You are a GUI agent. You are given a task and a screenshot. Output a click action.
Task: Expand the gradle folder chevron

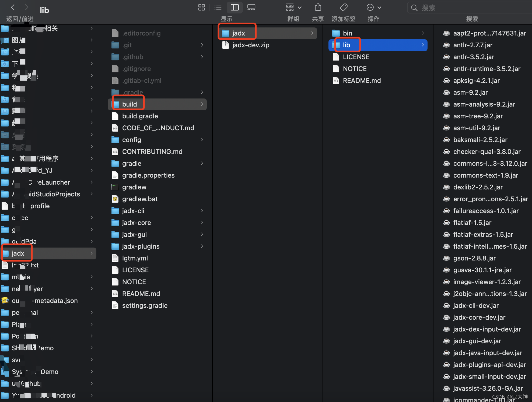202,163
